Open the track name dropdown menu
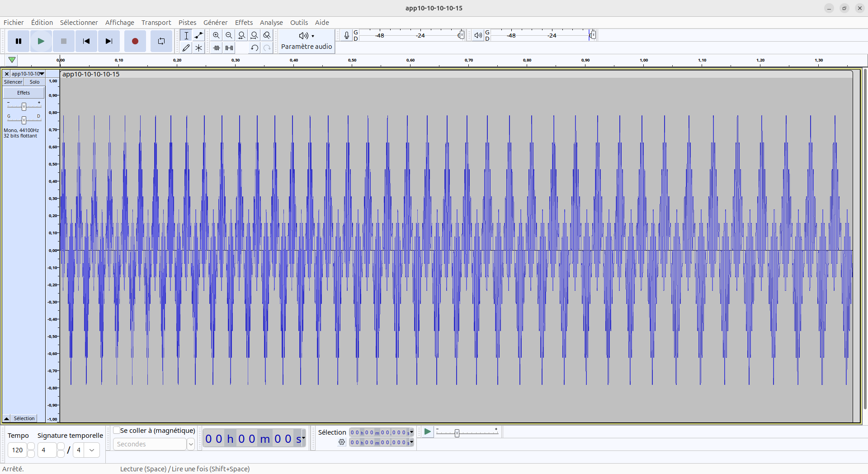This screenshot has height=474, width=868. 28,74
